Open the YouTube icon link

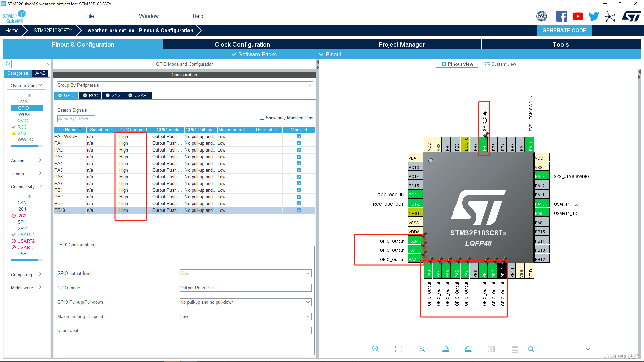tap(578, 16)
